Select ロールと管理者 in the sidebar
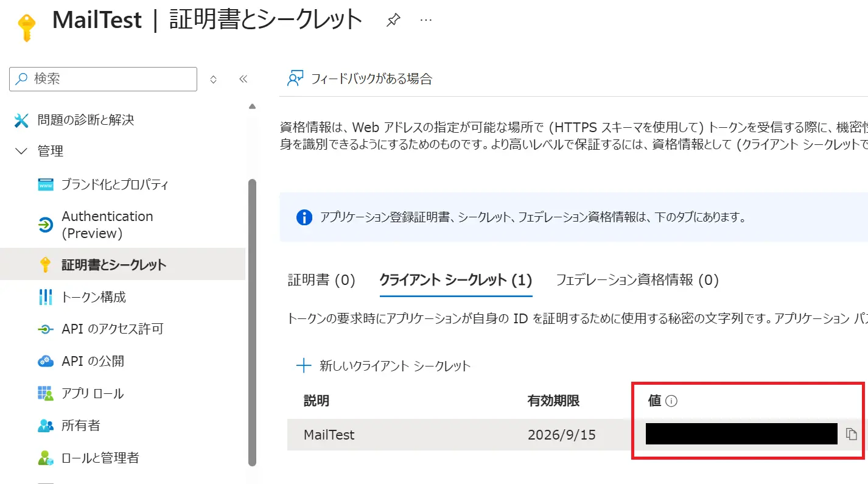Screen dimensions: 868x484 (45, 458)
